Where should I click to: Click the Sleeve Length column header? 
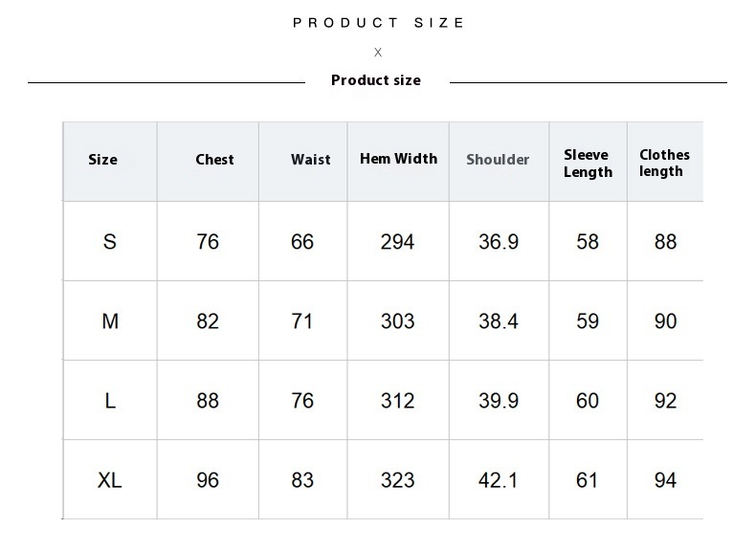(x=588, y=164)
